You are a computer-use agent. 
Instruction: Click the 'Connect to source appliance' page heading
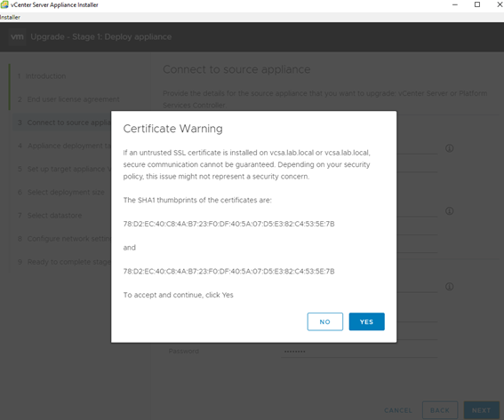coord(236,69)
